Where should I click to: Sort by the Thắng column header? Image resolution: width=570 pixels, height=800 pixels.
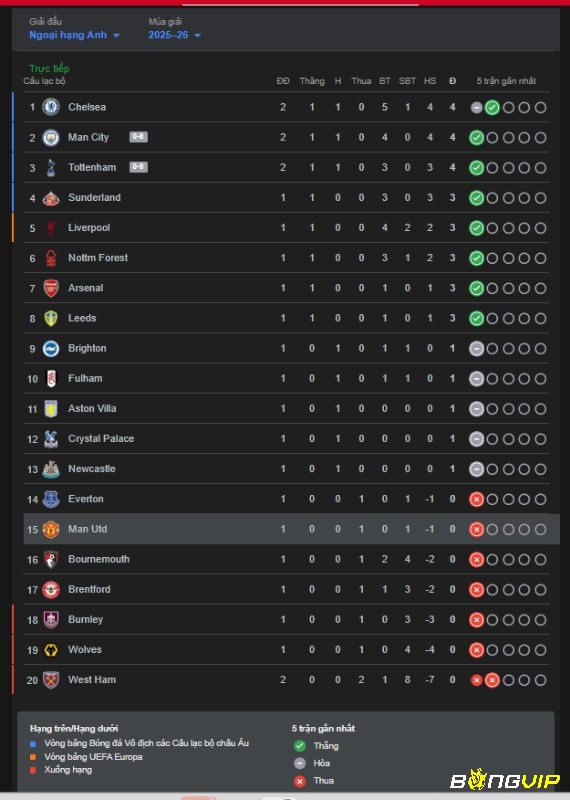pos(312,81)
